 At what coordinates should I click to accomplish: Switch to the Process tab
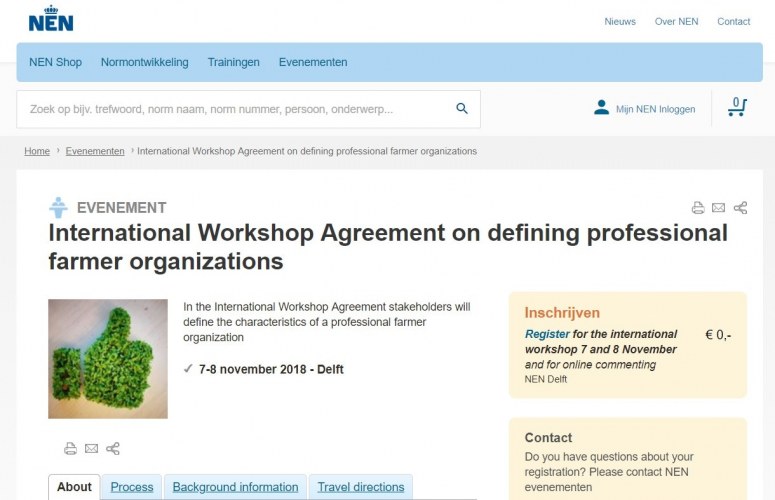pyautogui.click(x=132, y=487)
